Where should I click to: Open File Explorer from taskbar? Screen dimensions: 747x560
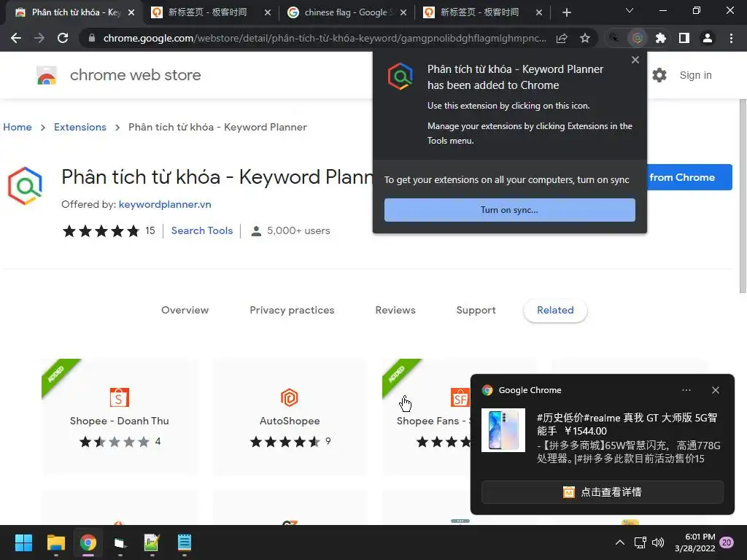(55, 542)
